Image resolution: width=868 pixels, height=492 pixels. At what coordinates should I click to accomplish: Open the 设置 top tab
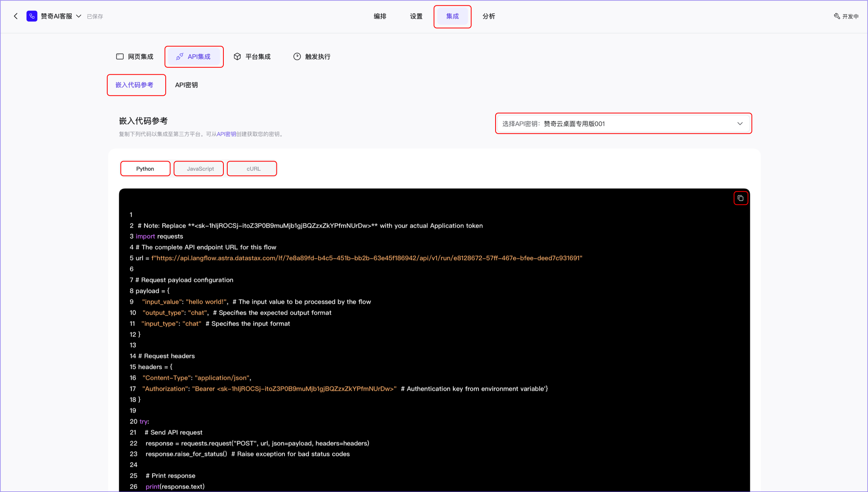pyautogui.click(x=416, y=16)
